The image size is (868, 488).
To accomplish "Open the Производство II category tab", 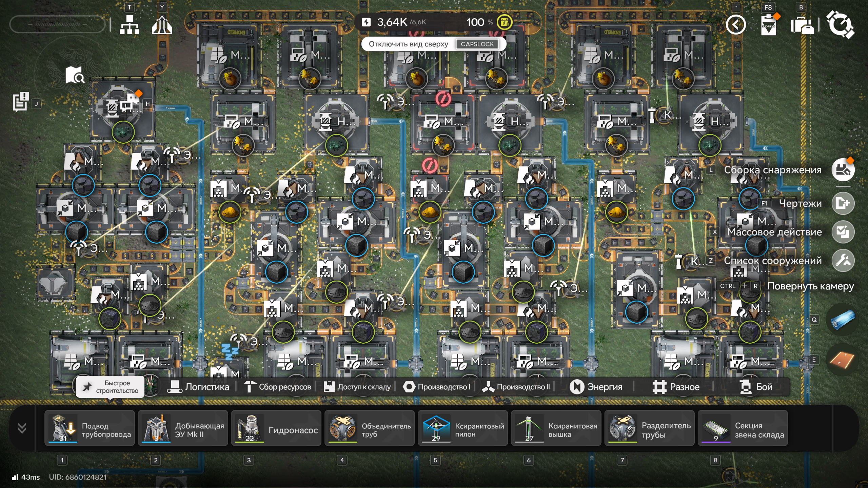I will (x=516, y=387).
